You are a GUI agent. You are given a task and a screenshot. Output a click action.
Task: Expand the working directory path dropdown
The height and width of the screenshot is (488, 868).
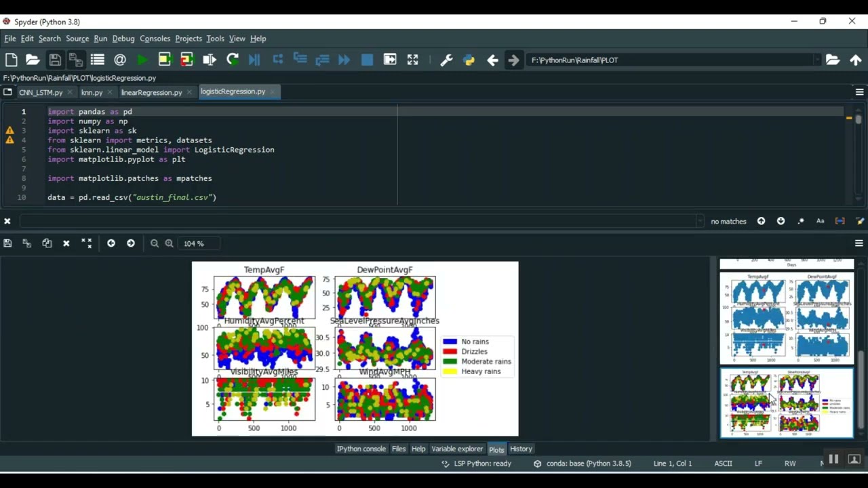816,60
